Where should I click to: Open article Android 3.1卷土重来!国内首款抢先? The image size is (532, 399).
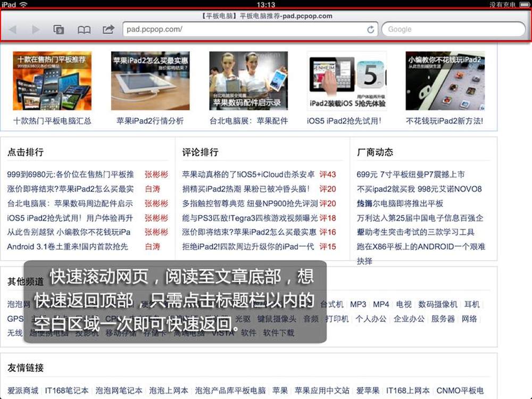click(x=68, y=247)
